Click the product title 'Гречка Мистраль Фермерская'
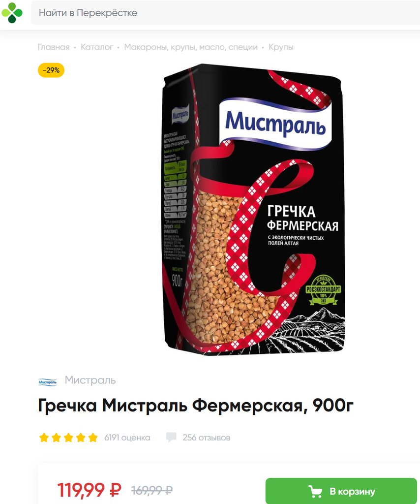Screen dimensions: 420x504 pos(196,405)
